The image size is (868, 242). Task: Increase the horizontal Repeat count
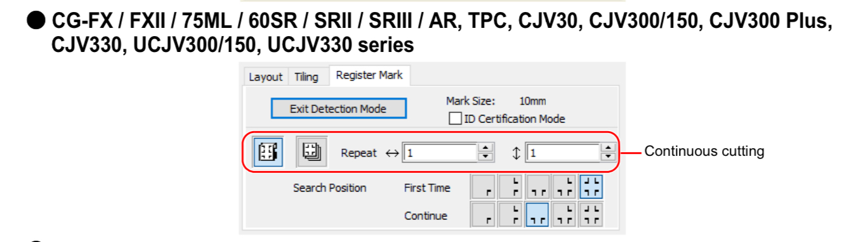[x=485, y=149]
